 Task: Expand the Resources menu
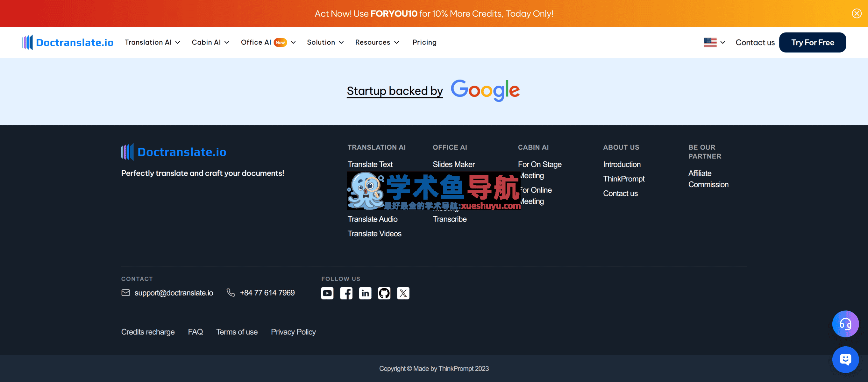pyautogui.click(x=377, y=42)
